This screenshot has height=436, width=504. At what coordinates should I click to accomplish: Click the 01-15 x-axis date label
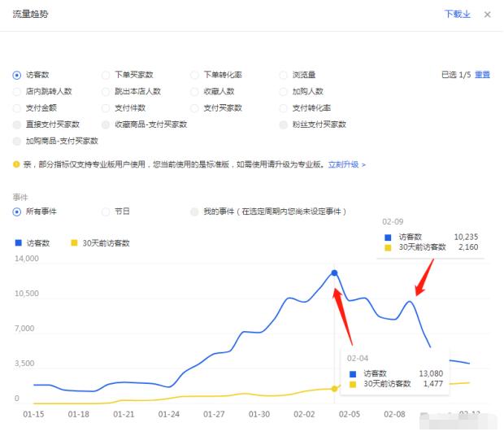coord(33,414)
